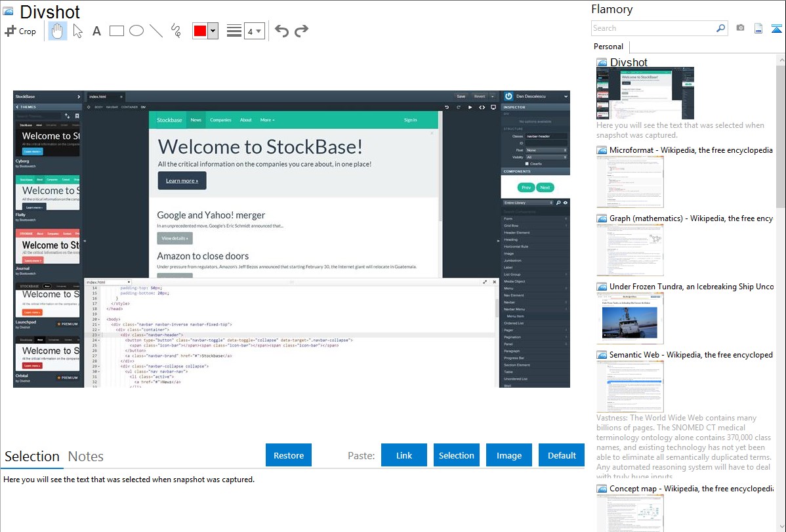The height and width of the screenshot is (532, 786).
Task: Select the Crop tool
Action: [x=20, y=31]
